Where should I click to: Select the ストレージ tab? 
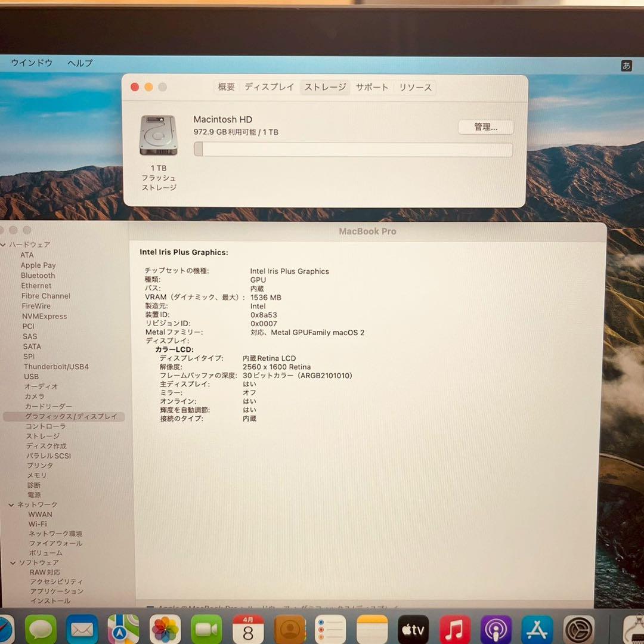coord(325,87)
